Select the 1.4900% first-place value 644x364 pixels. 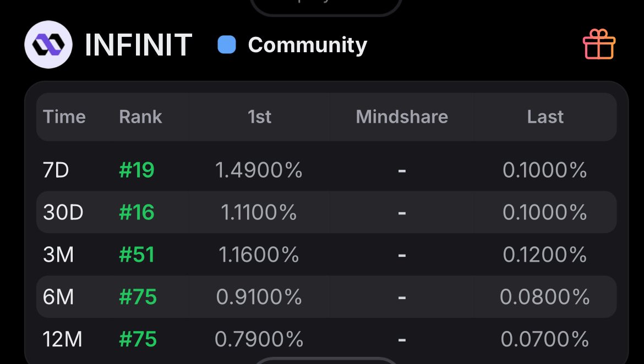(x=259, y=170)
